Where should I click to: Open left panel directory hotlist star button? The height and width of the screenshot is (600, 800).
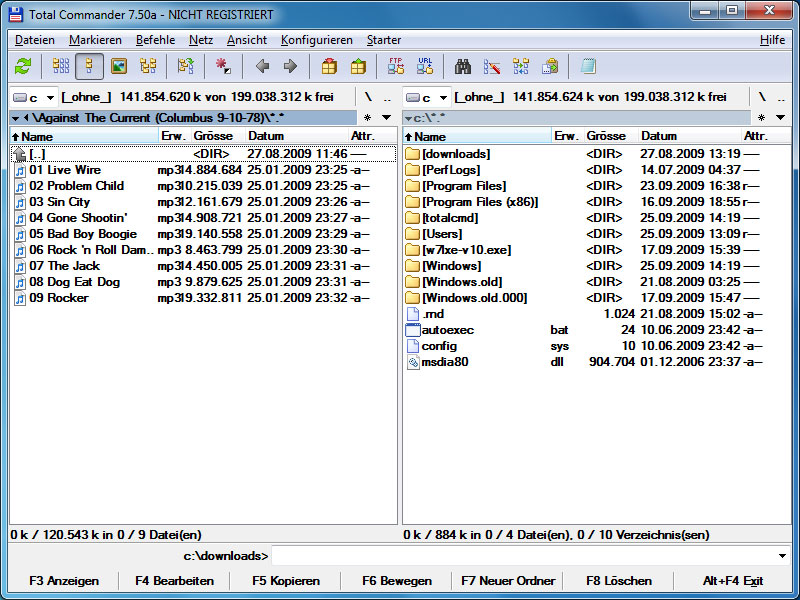pyautogui.click(x=367, y=118)
